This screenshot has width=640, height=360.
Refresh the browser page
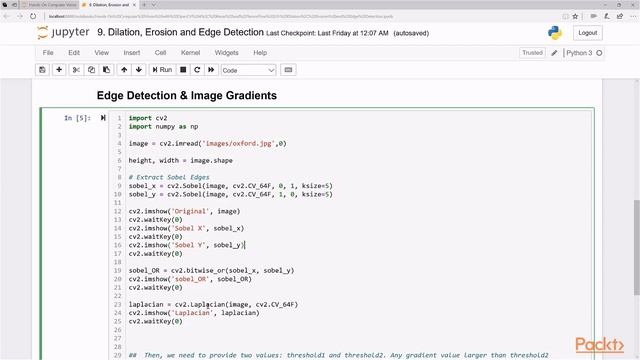(33, 16)
